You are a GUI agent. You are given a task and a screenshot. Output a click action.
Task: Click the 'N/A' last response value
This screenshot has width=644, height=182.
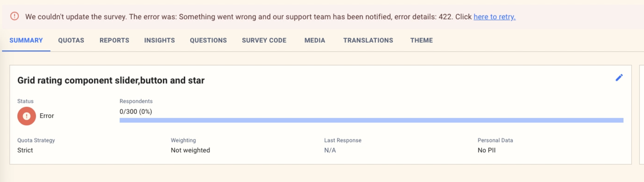point(330,150)
